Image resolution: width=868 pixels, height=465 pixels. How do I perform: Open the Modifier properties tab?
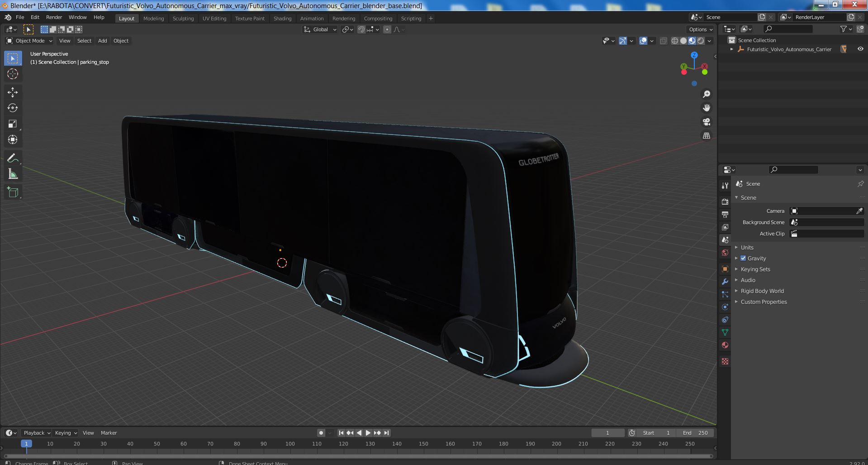tap(725, 282)
